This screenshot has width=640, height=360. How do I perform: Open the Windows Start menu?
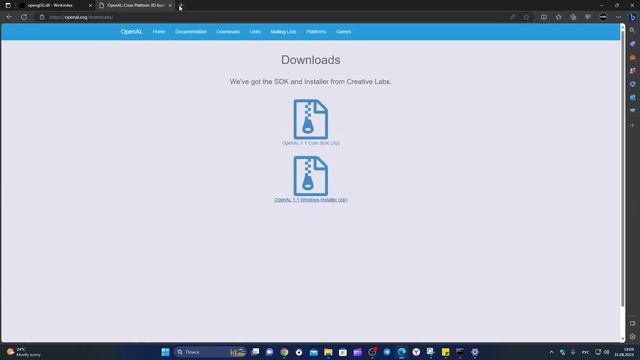[165, 352]
